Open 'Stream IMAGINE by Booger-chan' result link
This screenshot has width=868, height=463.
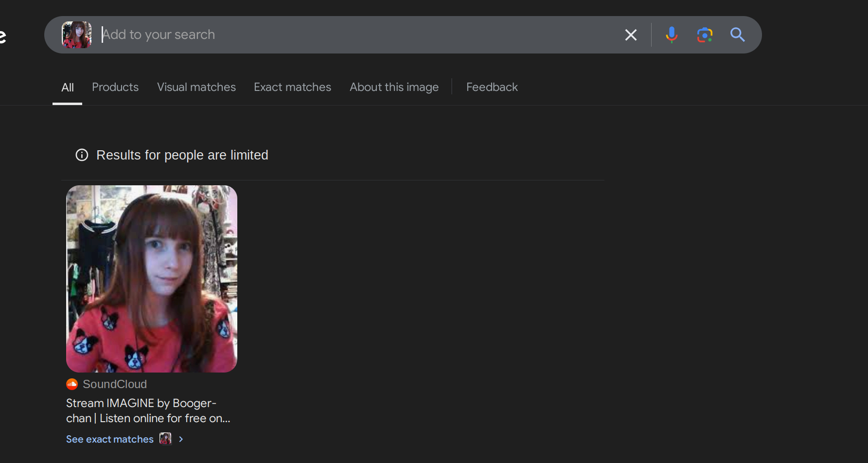point(148,410)
